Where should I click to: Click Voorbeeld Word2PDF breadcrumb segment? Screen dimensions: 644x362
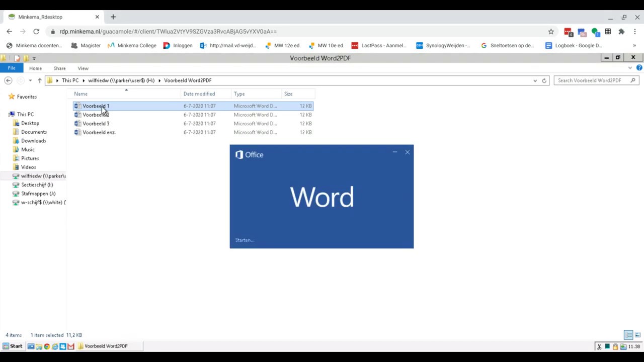tap(188, 80)
